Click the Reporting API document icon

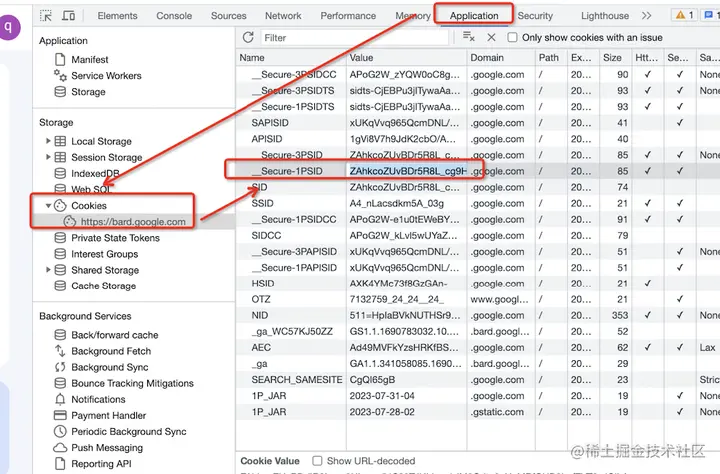click(60, 463)
